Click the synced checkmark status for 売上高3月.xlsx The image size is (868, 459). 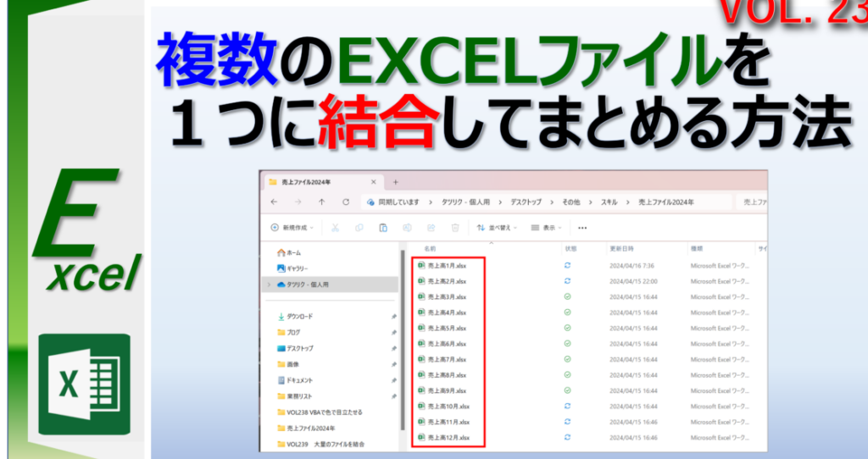[567, 297]
